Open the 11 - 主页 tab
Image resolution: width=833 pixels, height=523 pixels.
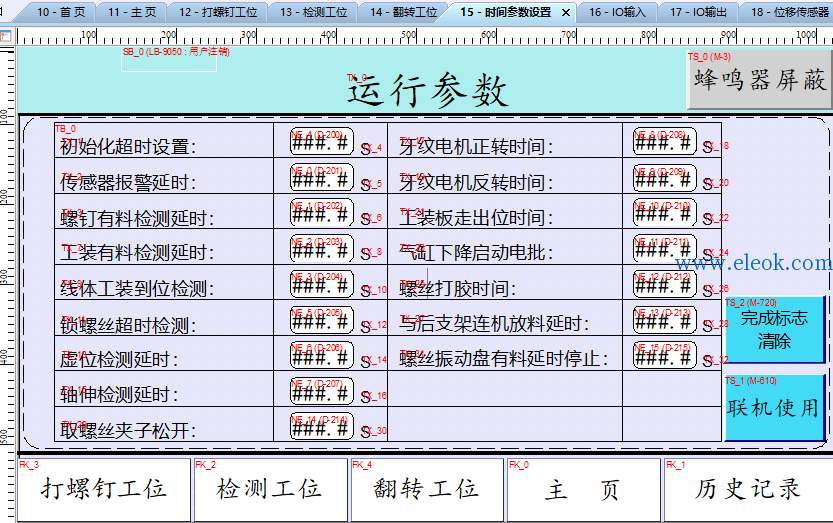[x=132, y=12]
